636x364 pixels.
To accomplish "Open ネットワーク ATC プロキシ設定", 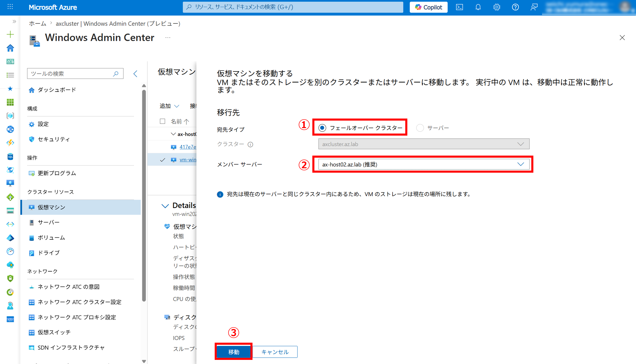I will coord(77,318).
